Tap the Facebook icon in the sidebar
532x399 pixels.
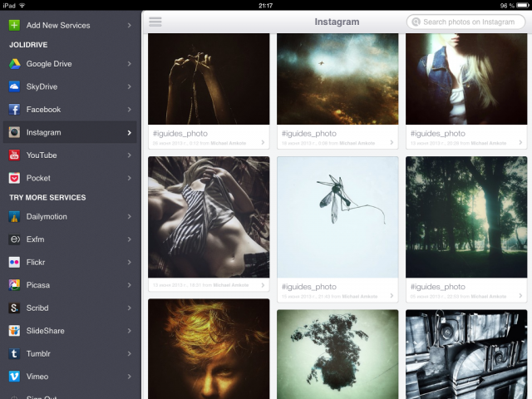(14, 109)
